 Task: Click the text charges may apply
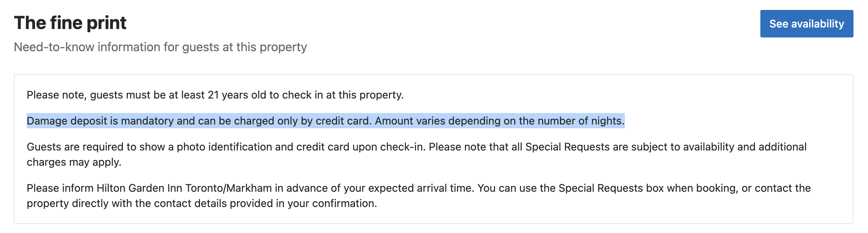click(74, 162)
